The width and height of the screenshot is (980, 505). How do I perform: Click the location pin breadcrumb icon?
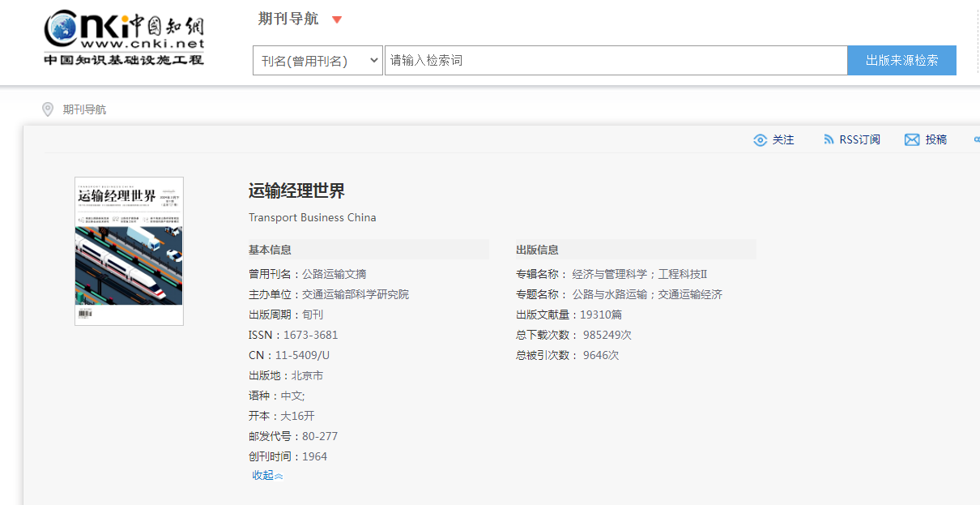pos(48,109)
